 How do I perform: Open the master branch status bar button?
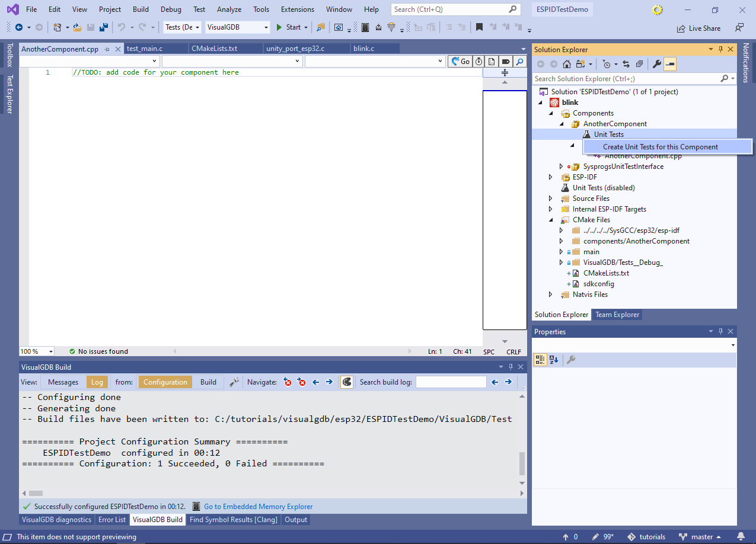click(x=700, y=537)
